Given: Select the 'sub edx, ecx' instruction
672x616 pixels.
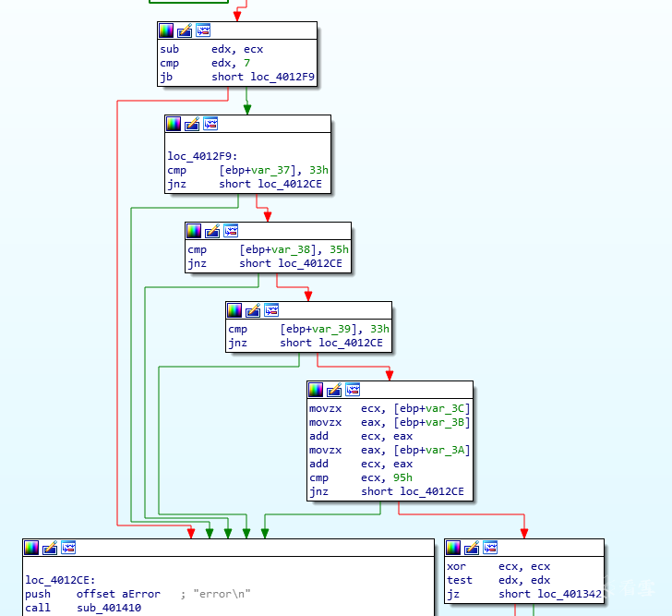Looking at the screenshot, I should click(x=211, y=49).
